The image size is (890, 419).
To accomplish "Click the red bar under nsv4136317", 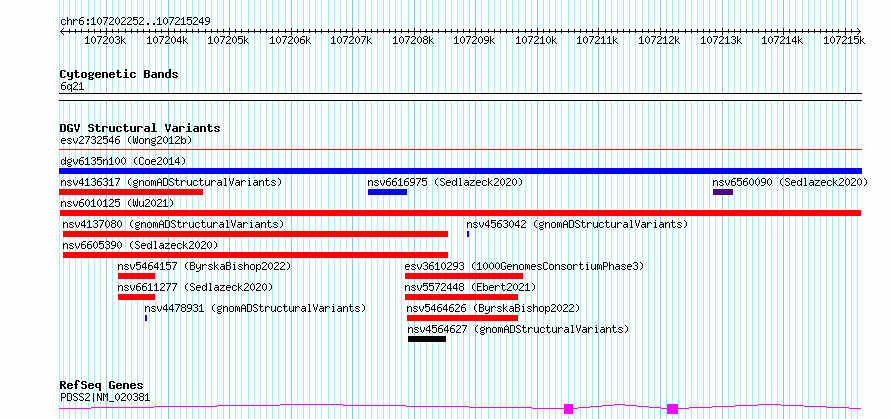I will click(131, 192).
